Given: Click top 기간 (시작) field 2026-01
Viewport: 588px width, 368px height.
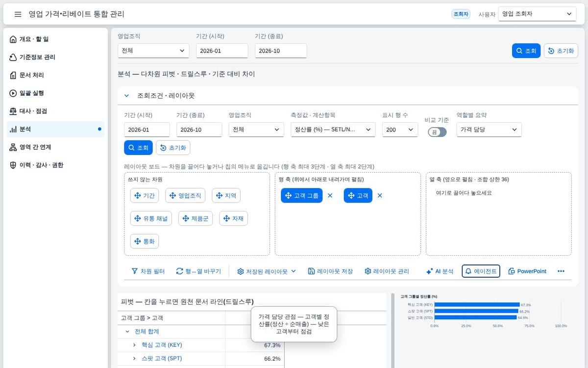Looking at the screenshot, I should (x=222, y=51).
